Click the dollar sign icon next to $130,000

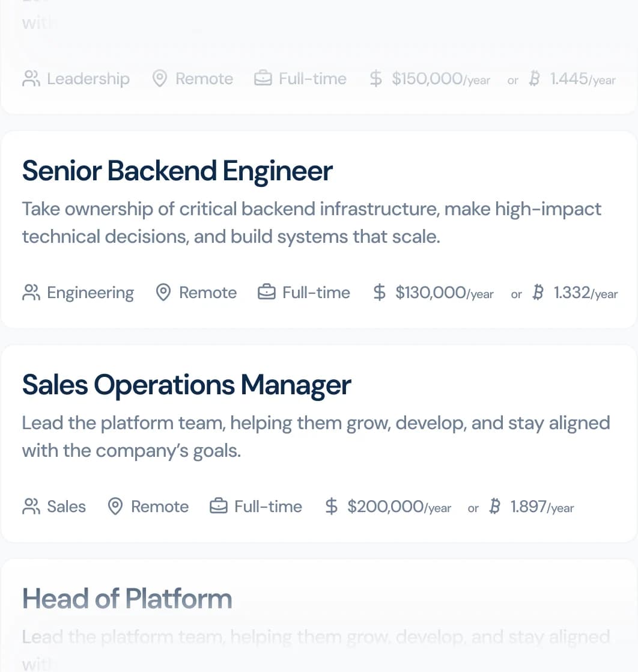pos(379,292)
